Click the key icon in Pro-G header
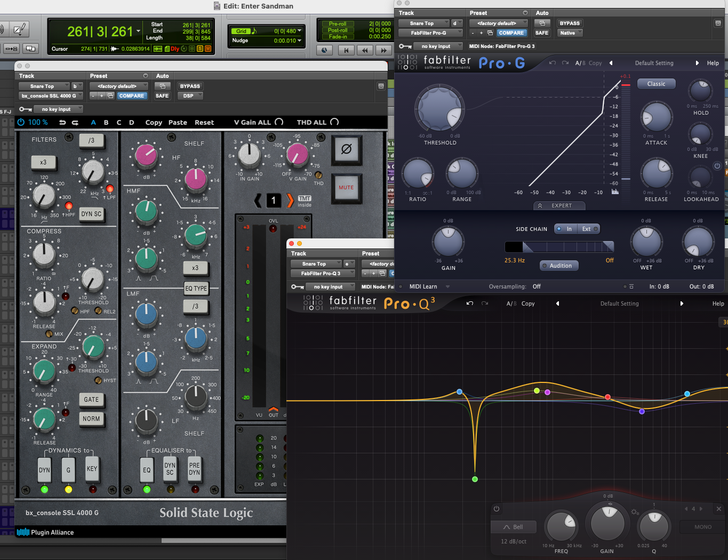Image resolution: width=728 pixels, height=560 pixels. pyautogui.click(x=405, y=46)
